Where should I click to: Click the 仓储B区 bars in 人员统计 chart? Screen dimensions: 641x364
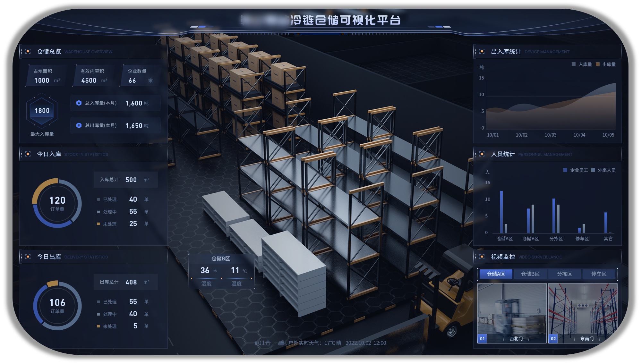pos(531,219)
